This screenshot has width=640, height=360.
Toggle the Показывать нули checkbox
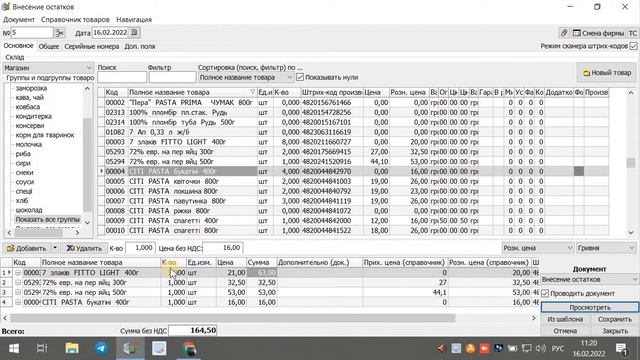coord(300,77)
